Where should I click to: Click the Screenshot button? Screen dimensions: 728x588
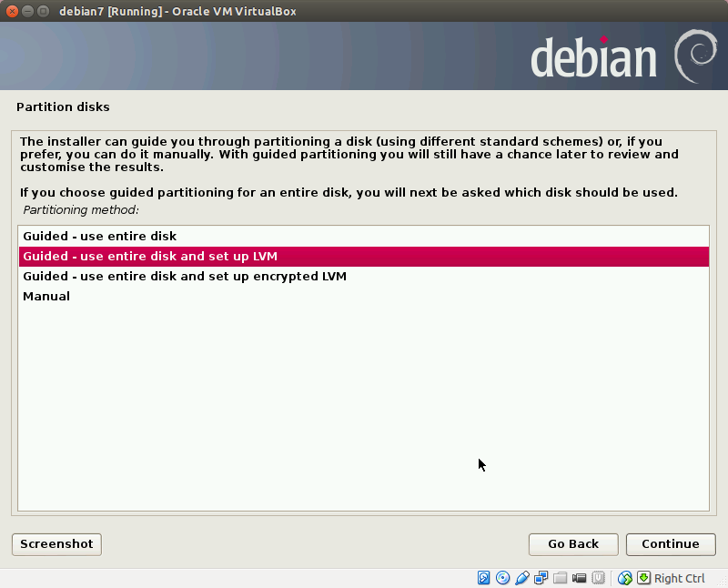[56, 544]
